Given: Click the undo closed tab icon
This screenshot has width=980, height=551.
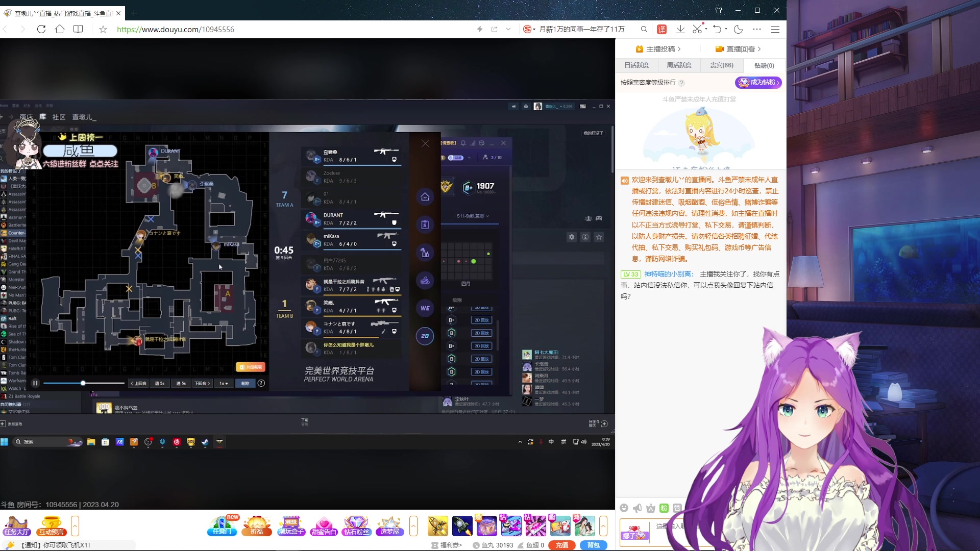Looking at the screenshot, I should tap(717, 29).
